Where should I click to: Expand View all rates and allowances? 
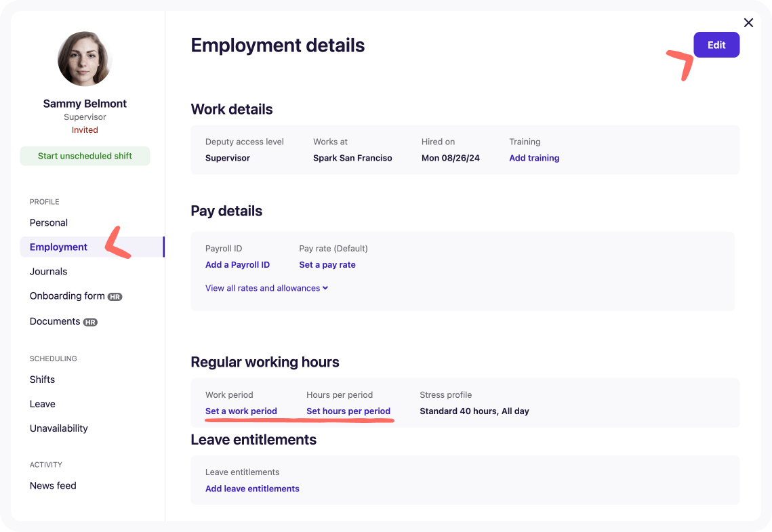tap(266, 289)
